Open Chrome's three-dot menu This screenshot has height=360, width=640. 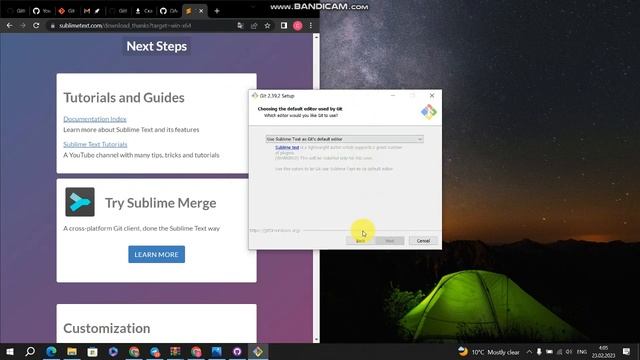coord(311,26)
